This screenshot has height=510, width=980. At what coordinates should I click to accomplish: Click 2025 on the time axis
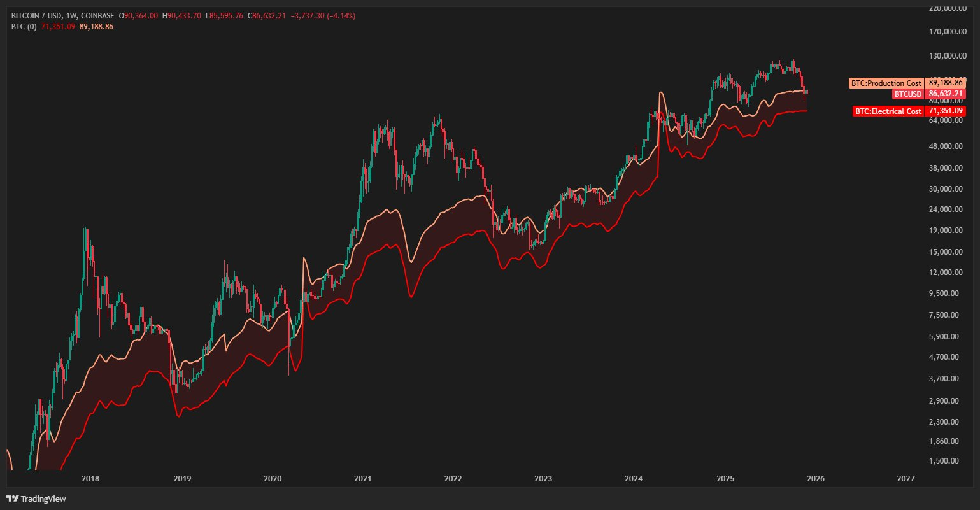pos(725,479)
